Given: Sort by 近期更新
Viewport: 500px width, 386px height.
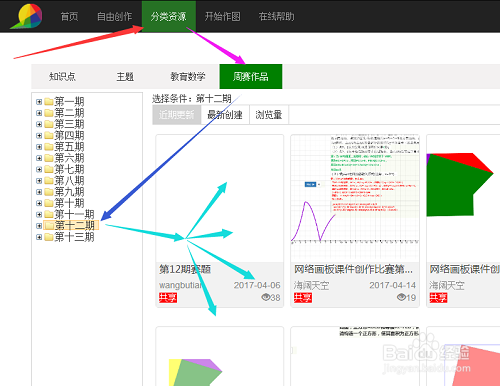Looking at the screenshot, I should [x=177, y=115].
